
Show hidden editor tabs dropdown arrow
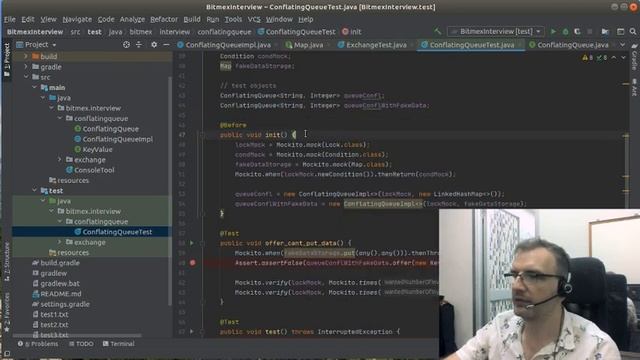[x=622, y=45]
